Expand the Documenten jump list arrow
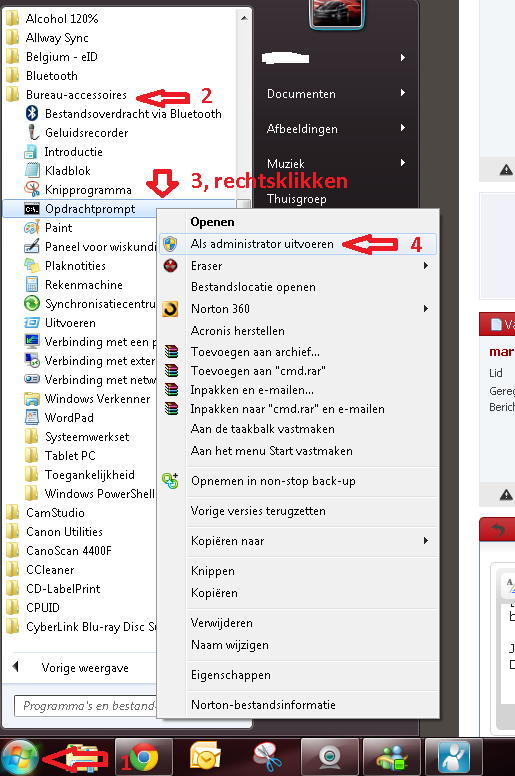Image resolution: width=515 pixels, height=776 pixels. (403, 93)
